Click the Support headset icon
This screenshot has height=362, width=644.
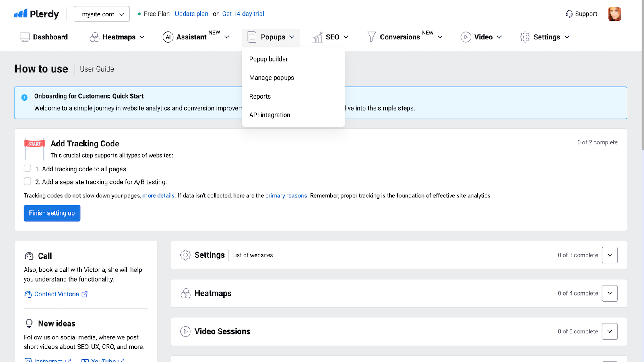pyautogui.click(x=569, y=14)
